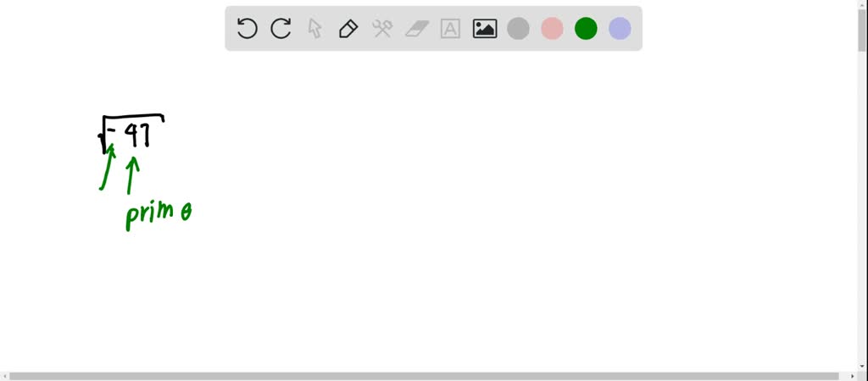The image size is (868, 381).
Task: Choose the lavender color swatch
Action: point(620,28)
